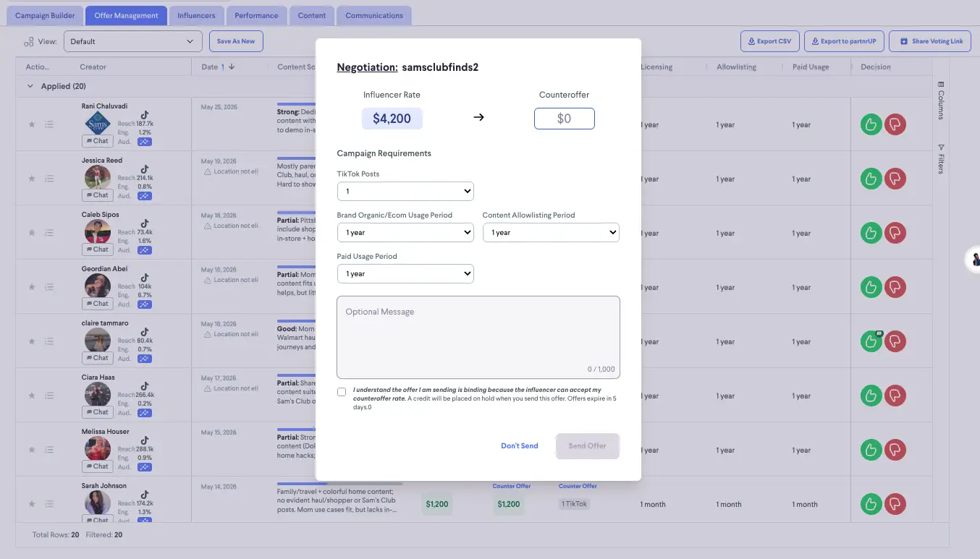The image size is (980, 559).
Task: Click the Creator column header
Action: [x=93, y=67]
